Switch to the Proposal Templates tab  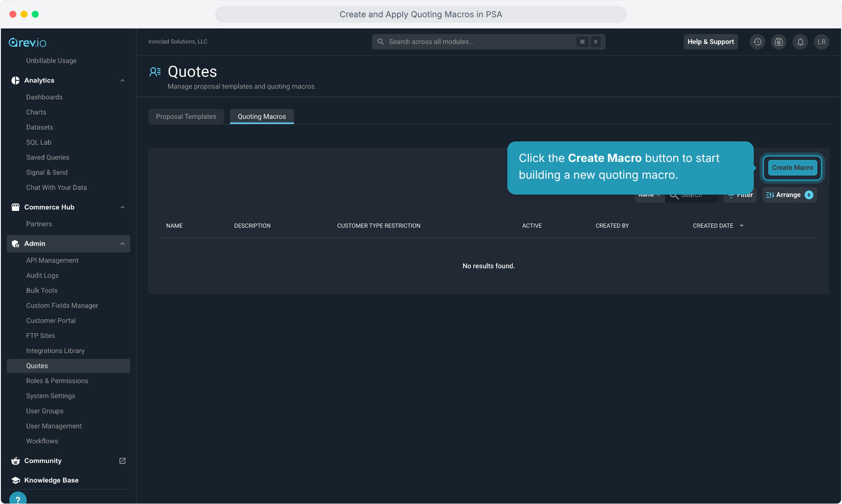pyautogui.click(x=186, y=117)
